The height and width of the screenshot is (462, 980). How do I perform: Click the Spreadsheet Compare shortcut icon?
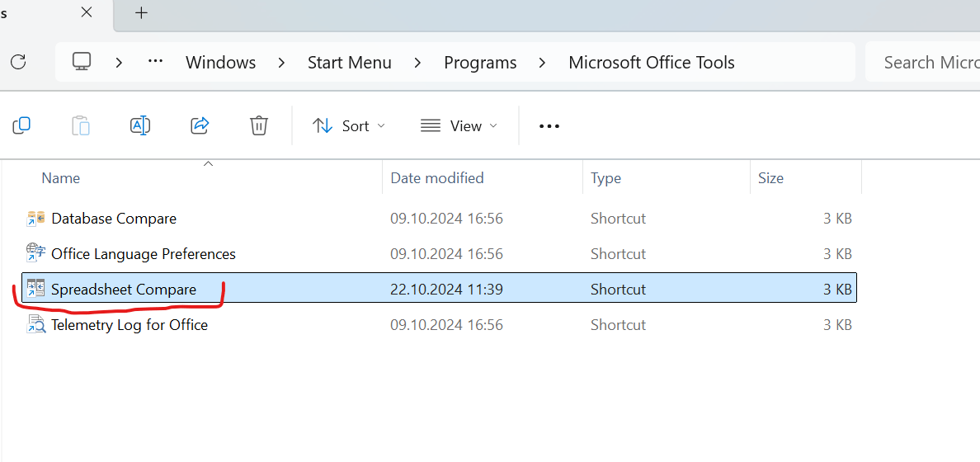[36, 289]
